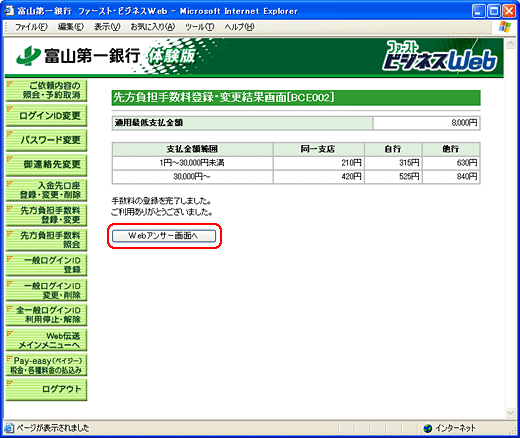
Task: Click the Internet Explorer page icon in title bar
Action: (x=9, y=11)
